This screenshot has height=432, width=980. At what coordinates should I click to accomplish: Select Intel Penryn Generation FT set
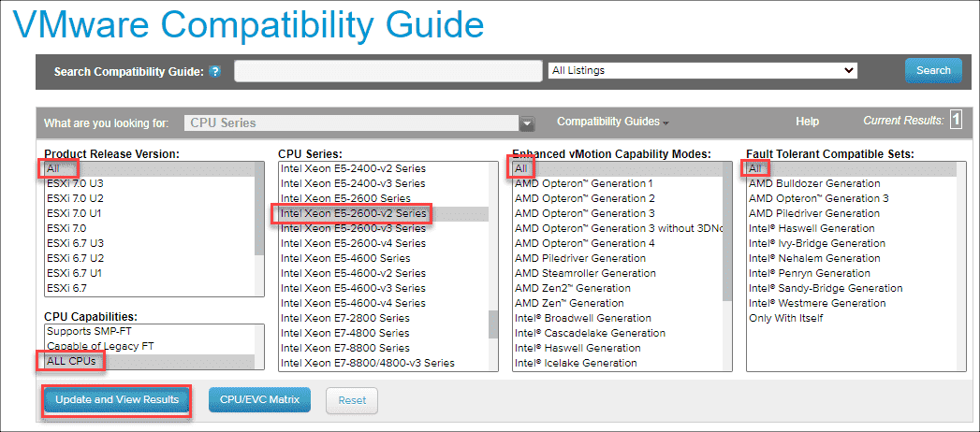[x=851, y=273]
